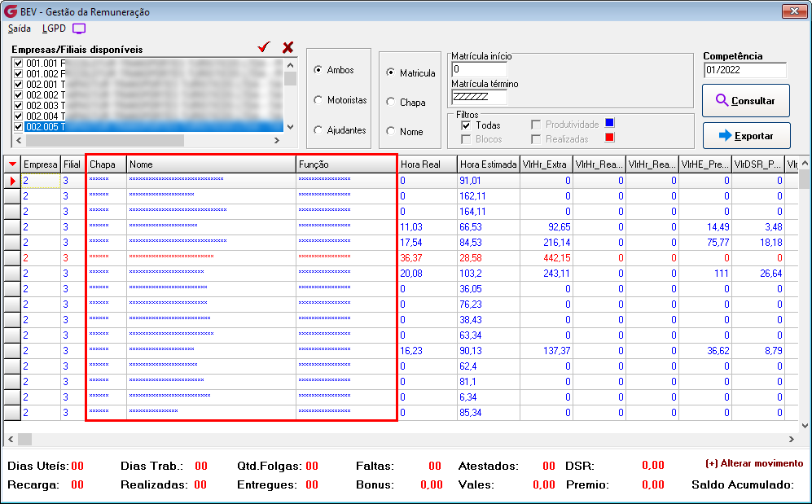The height and width of the screenshot is (504, 812).
Task: Click the purple monitor LGPD icon
Action: pos(79,29)
